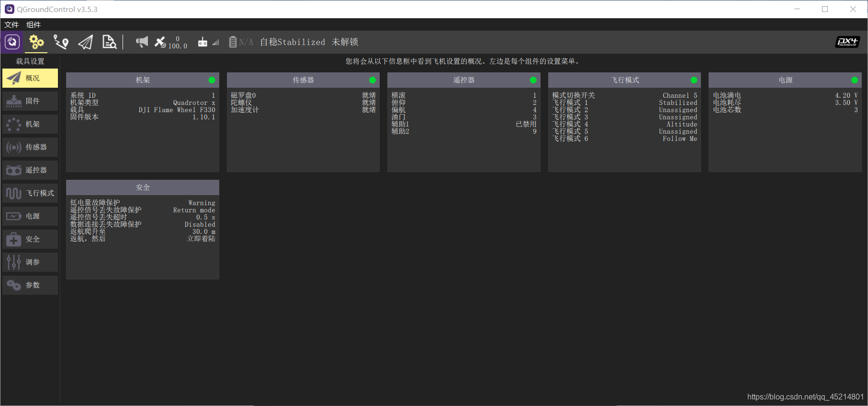Viewport: 868px width, 406px height.
Task: Show GPS satellite status indicator
Action: coord(170,42)
